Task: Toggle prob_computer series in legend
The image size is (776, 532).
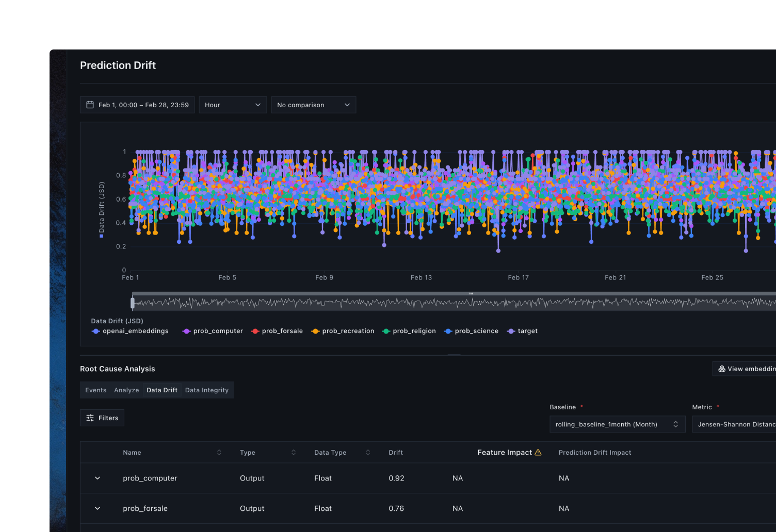Action: [213, 331]
